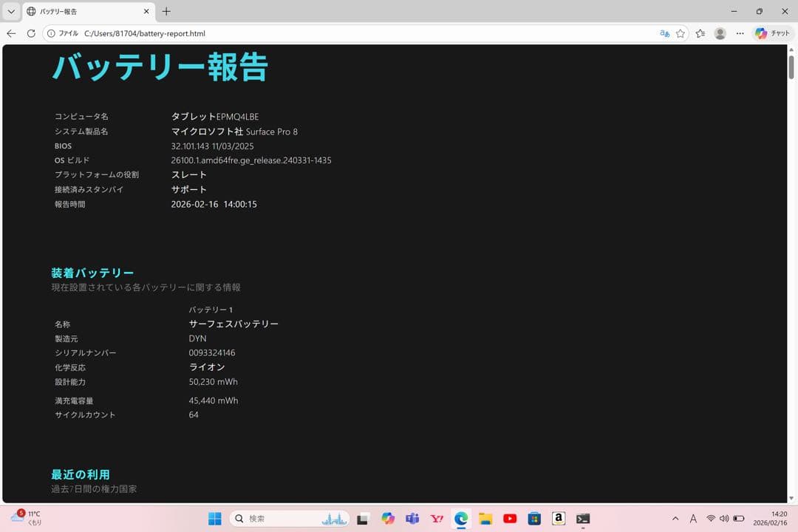
Task: Go back with the browser back arrow
Action: pos(11,33)
